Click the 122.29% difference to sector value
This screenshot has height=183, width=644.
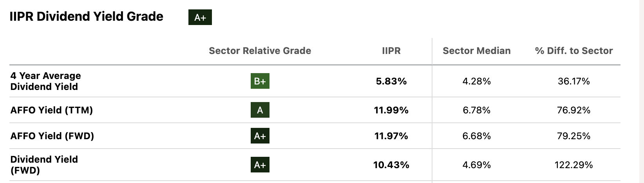573,165
